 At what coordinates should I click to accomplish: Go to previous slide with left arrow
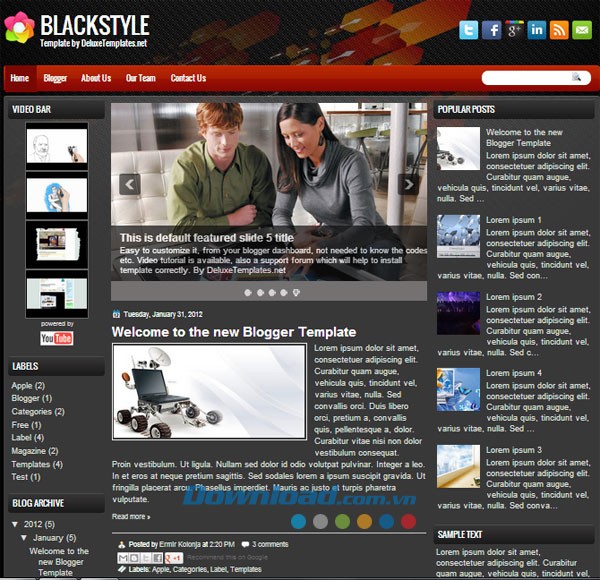pos(130,184)
